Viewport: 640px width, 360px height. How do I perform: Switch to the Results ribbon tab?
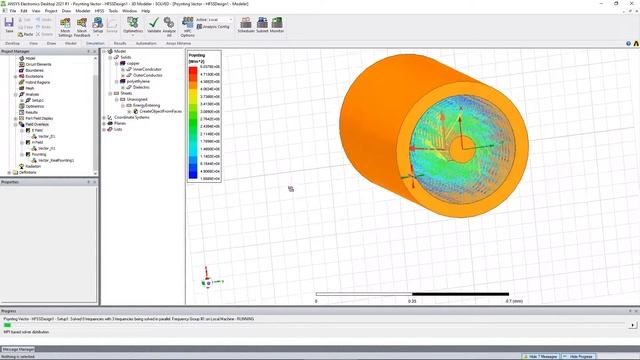(x=120, y=43)
